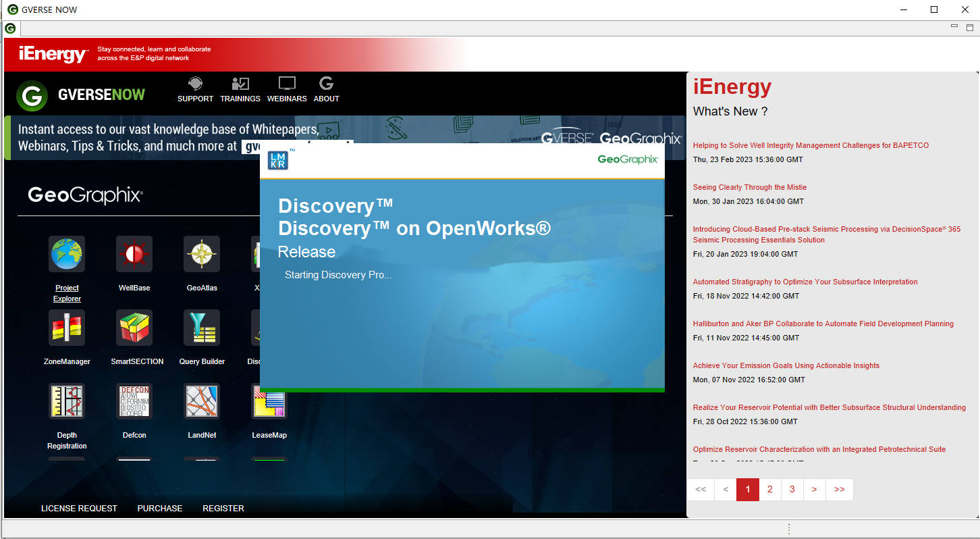Viewport: 980px width, 539px height.
Task: Go to news page 2
Action: [770, 490]
